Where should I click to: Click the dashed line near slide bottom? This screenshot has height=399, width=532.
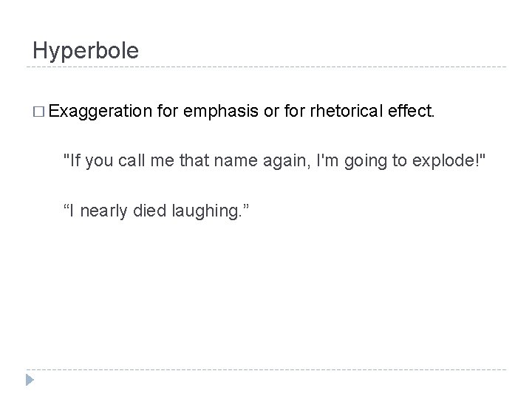(266, 369)
